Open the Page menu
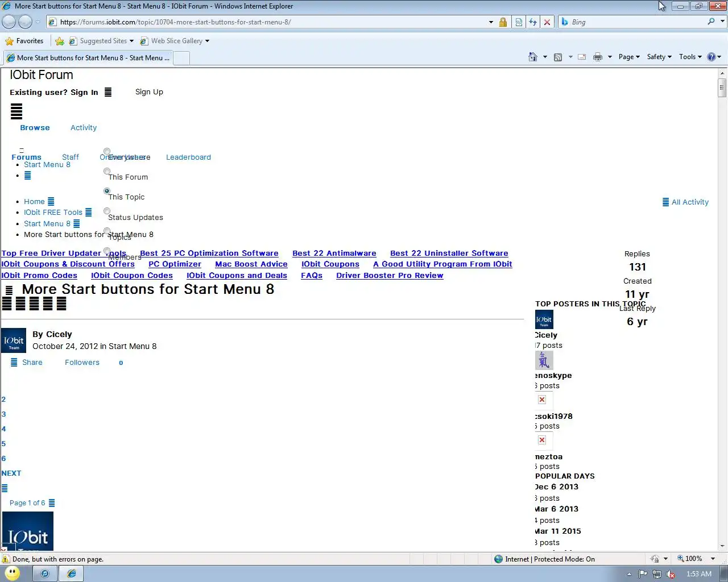 629,57
